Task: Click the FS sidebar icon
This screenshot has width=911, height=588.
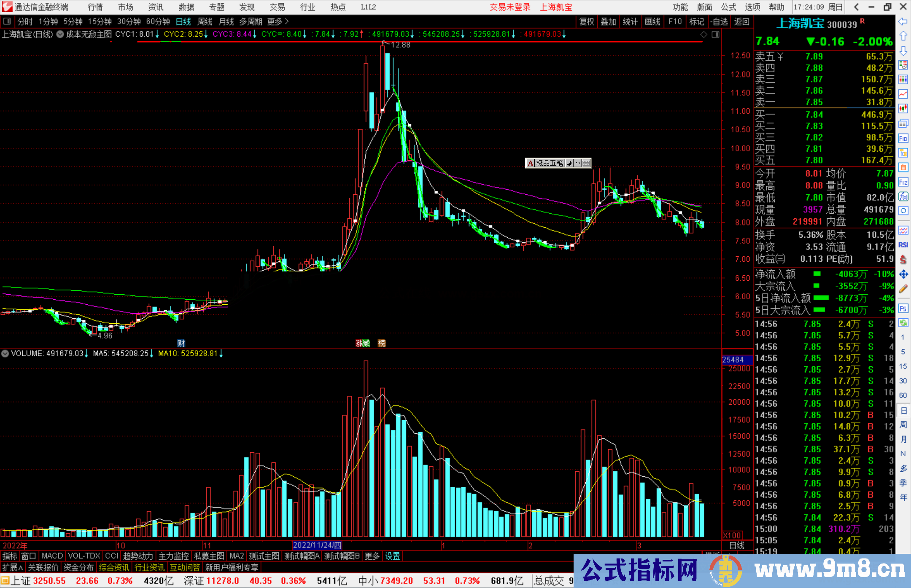Action: tap(903, 309)
